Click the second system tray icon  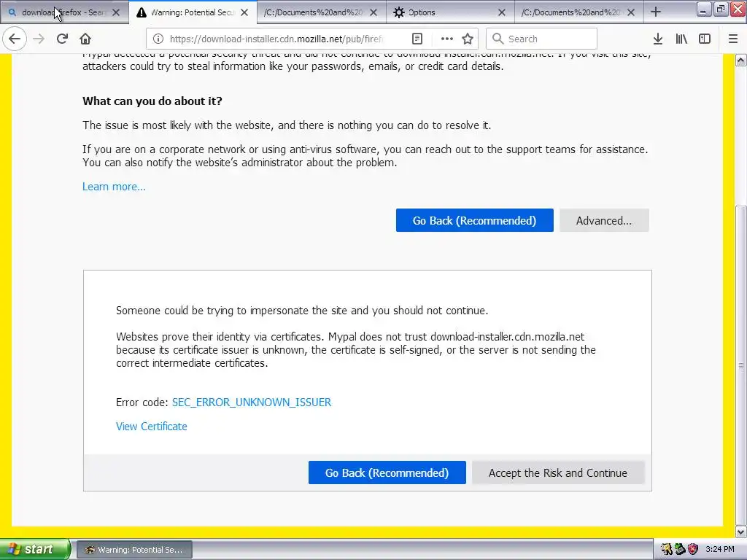pyautogui.click(x=680, y=550)
